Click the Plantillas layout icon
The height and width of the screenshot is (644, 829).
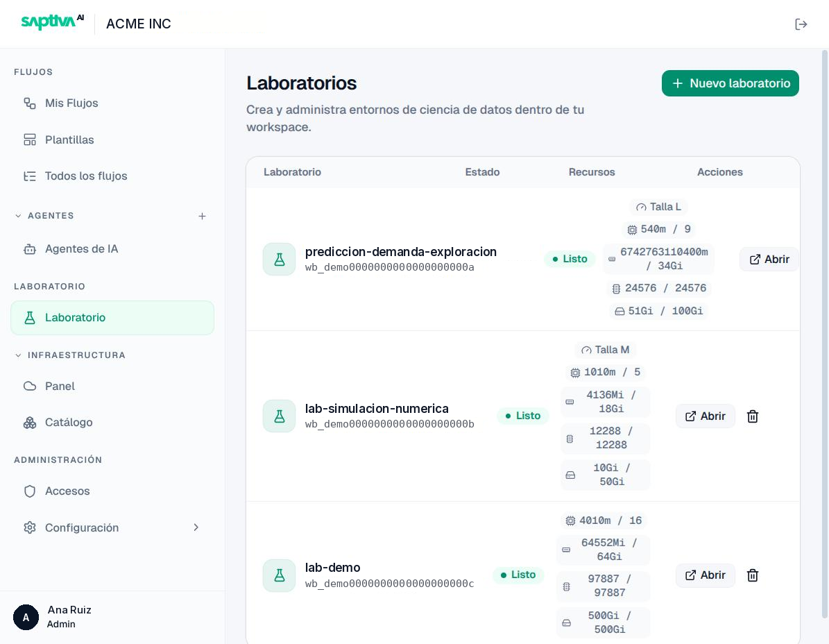click(30, 139)
